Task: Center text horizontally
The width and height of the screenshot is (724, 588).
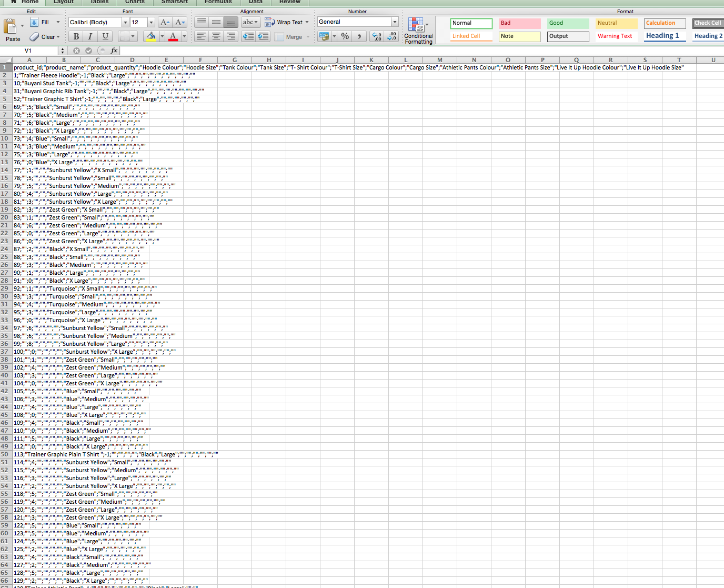Action: [x=216, y=36]
